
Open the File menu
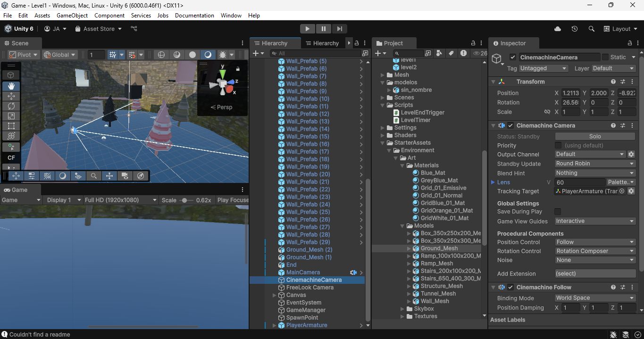click(8, 15)
